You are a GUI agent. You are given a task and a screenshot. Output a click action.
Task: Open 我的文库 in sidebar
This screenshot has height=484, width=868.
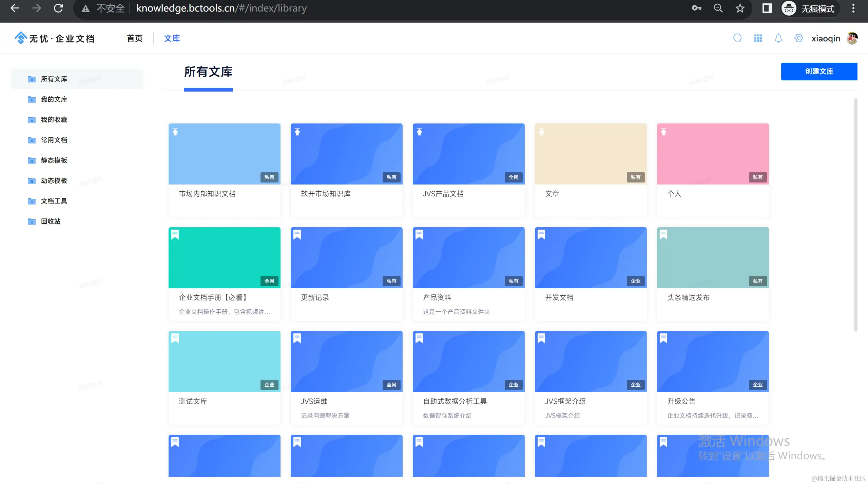(54, 99)
